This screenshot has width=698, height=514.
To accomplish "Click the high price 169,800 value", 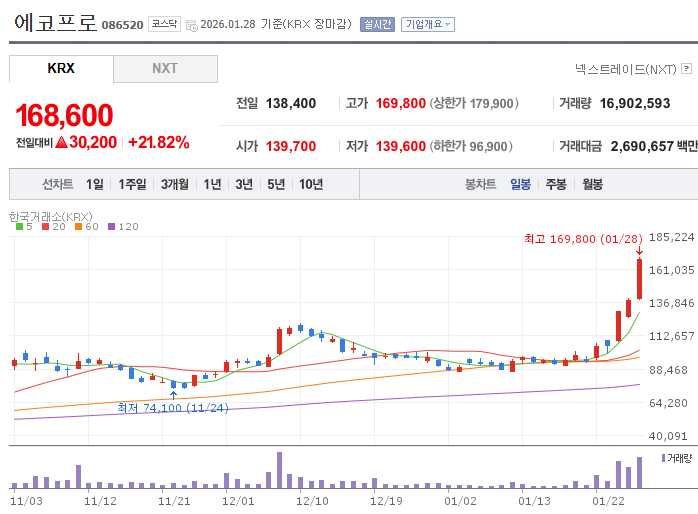I will 401,103.
